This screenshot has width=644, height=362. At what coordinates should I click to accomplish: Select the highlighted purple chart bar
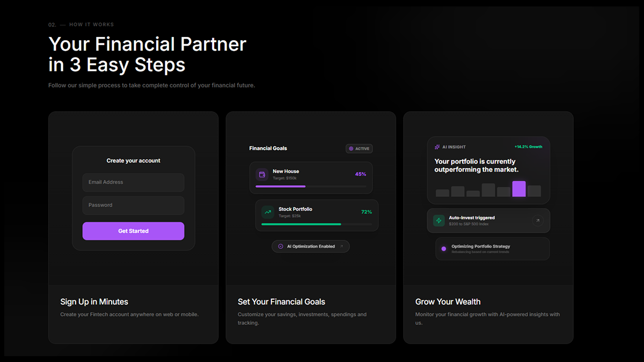coord(519,189)
